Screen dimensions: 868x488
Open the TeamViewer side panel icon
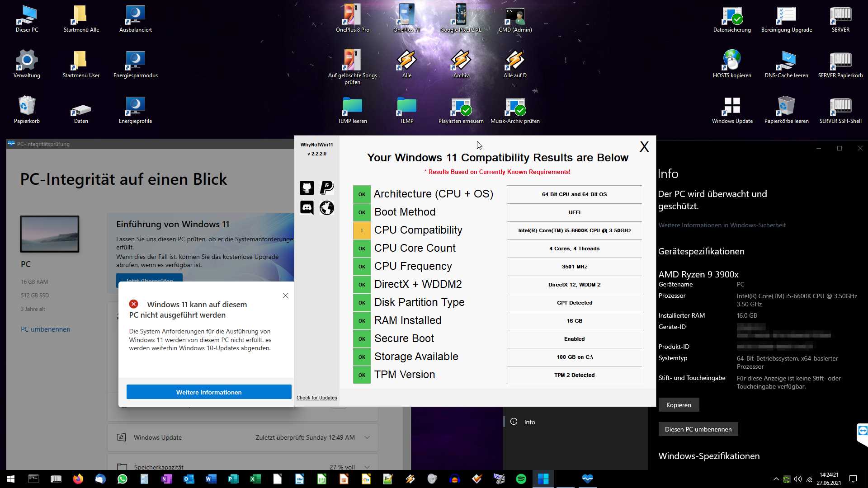[863, 432]
